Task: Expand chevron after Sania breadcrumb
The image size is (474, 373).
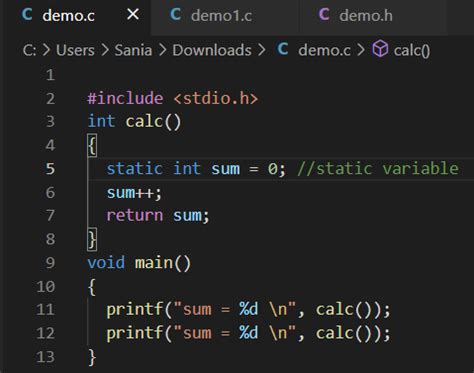Action: 162,50
